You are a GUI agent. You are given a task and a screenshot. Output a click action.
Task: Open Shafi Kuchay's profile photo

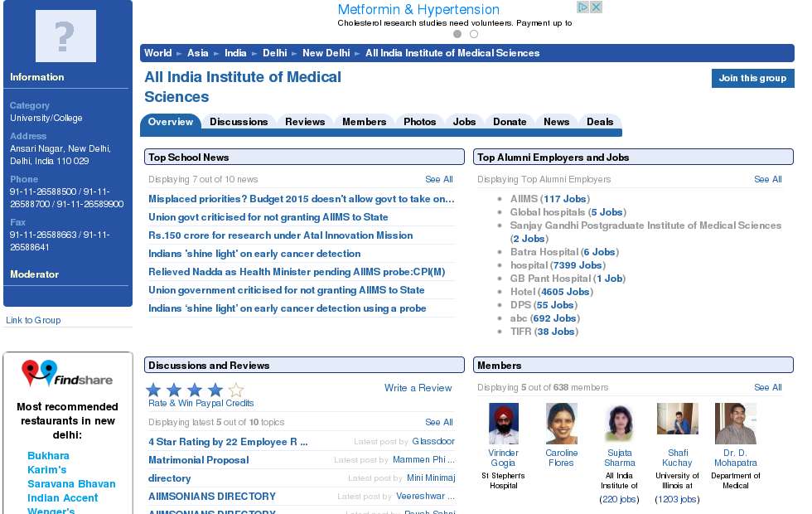pyautogui.click(x=678, y=419)
